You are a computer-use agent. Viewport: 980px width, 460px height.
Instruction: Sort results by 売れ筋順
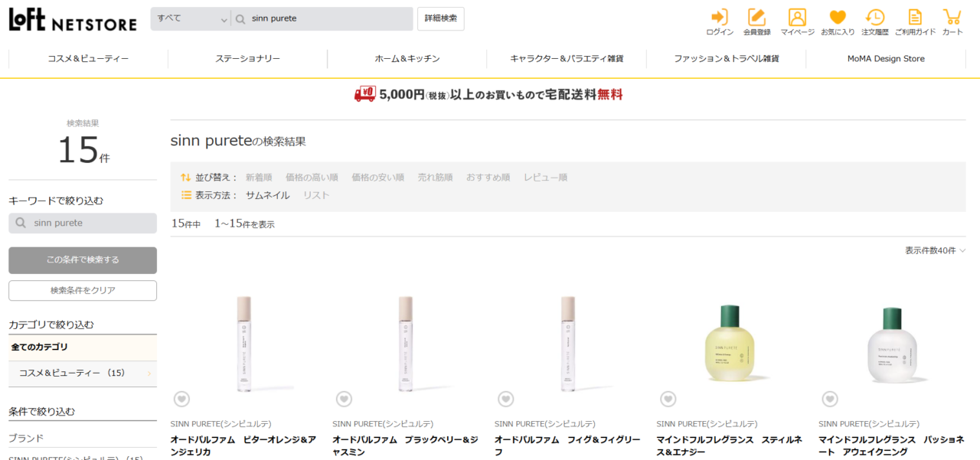tap(435, 178)
